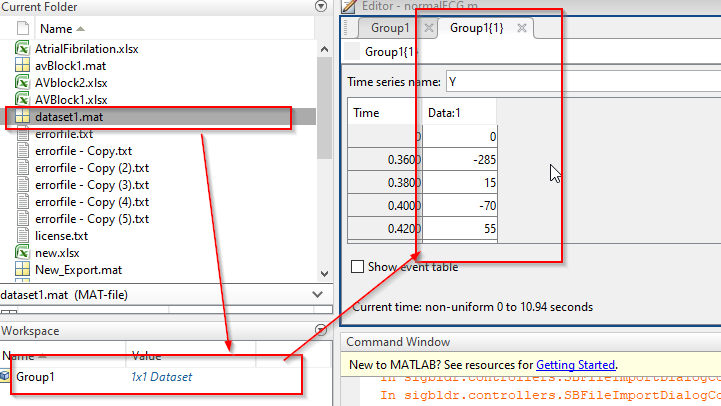Open the Getting Started link

[x=575, y=365]
